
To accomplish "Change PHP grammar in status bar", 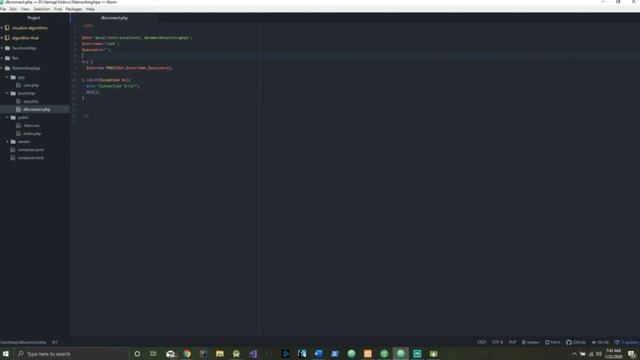I will [513, 342].
